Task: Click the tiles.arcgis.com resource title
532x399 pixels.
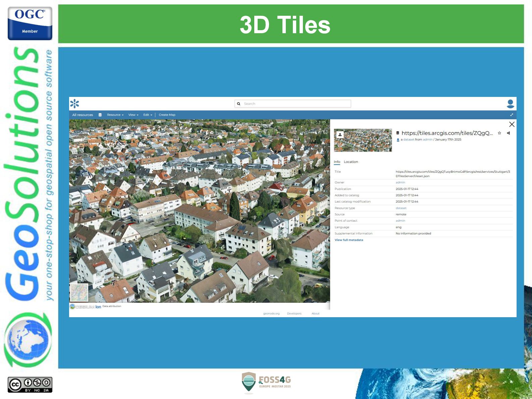Action: tap(447, 133)
